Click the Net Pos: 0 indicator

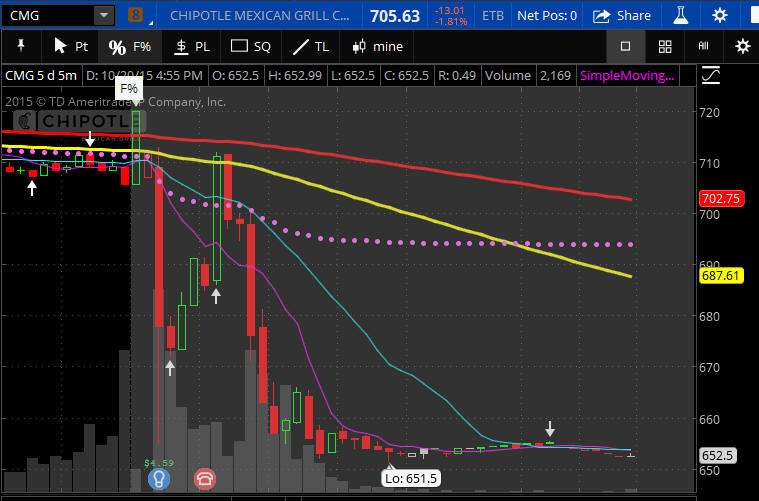546,15
